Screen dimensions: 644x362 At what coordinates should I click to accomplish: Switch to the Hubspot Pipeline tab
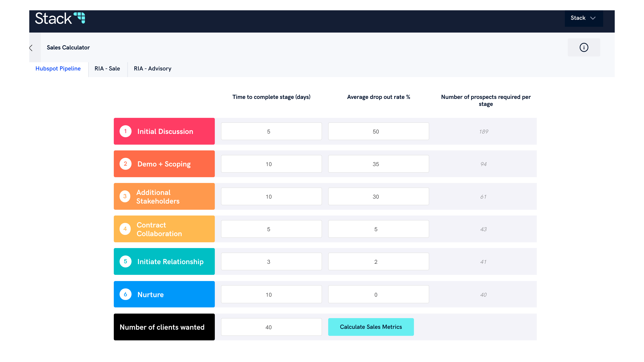coord(58,68)
